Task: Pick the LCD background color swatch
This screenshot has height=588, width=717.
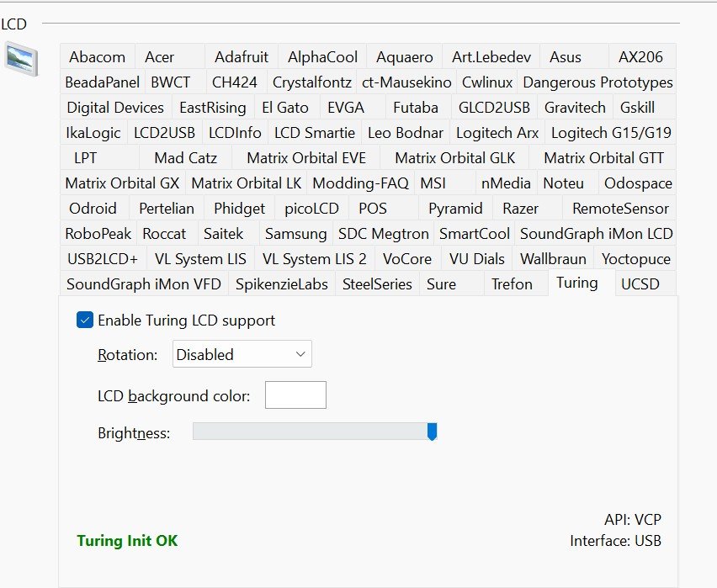Action: (x=295, y=395)
